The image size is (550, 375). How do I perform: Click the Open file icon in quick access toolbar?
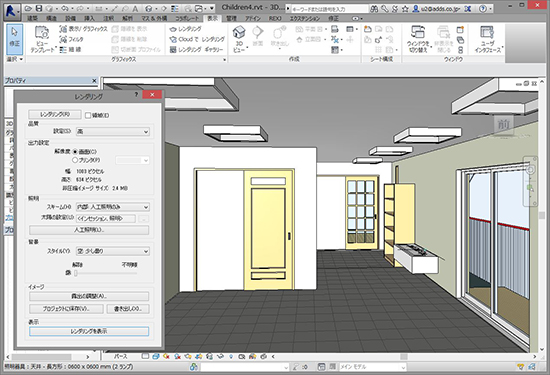click(x=29, y=8)
